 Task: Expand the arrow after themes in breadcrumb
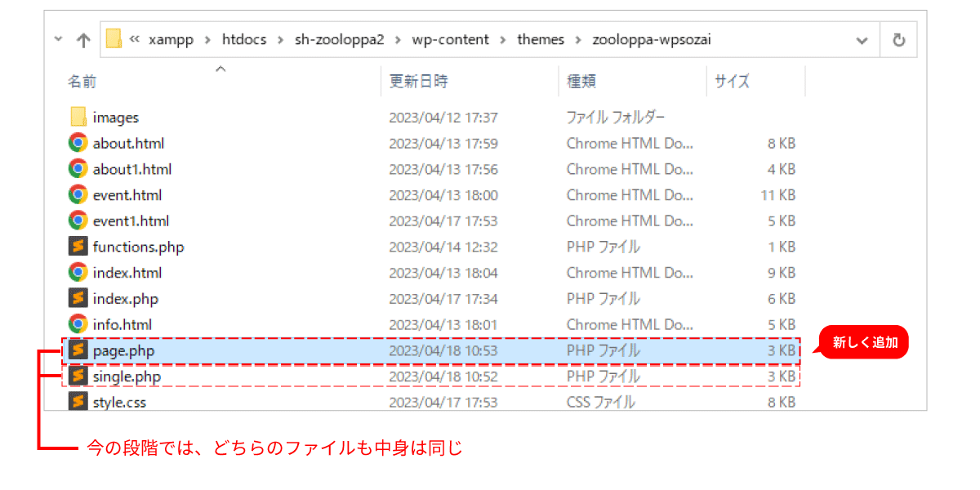point(578,39)
